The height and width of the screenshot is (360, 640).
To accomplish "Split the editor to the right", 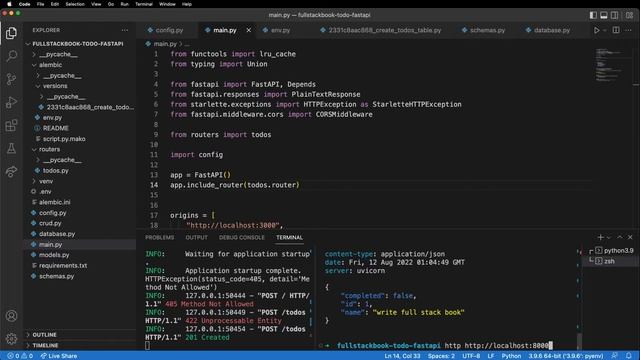I will 616,30.
